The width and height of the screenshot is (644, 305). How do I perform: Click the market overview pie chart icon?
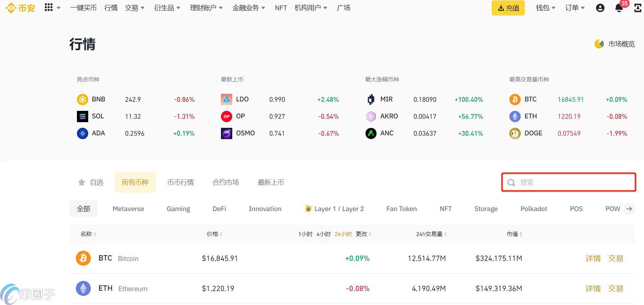coord(599,44)
